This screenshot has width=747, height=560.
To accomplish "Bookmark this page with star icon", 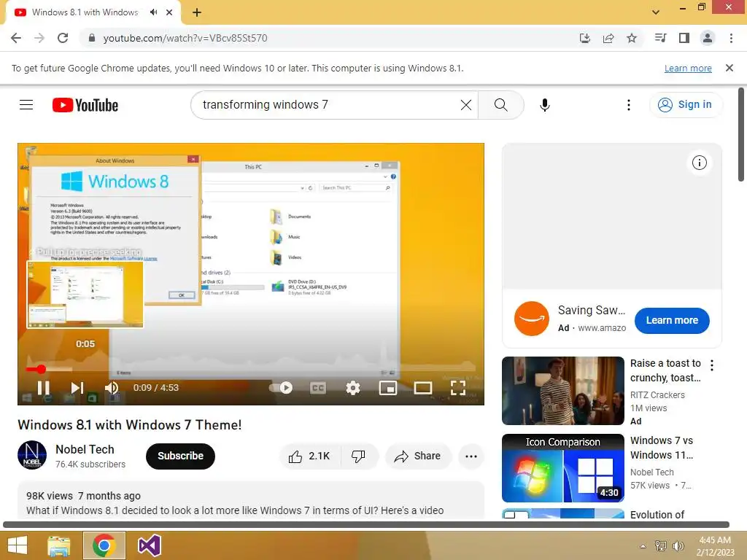I will (632, 38).
